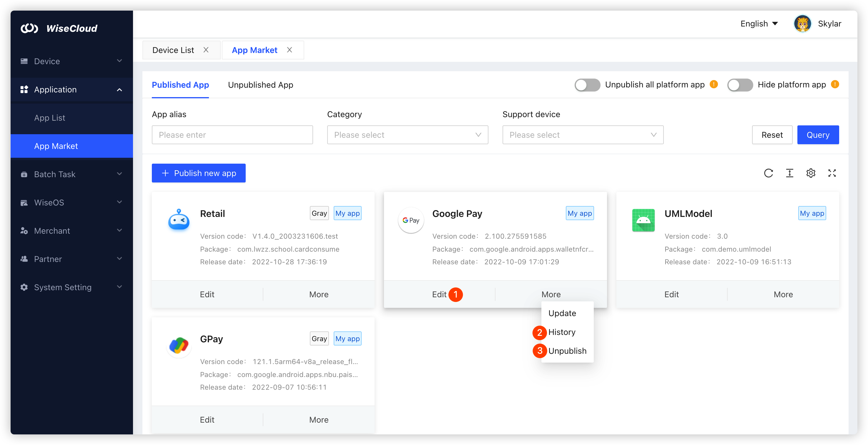Click the Skylar user avatar
868x445 pixels.
803,24
